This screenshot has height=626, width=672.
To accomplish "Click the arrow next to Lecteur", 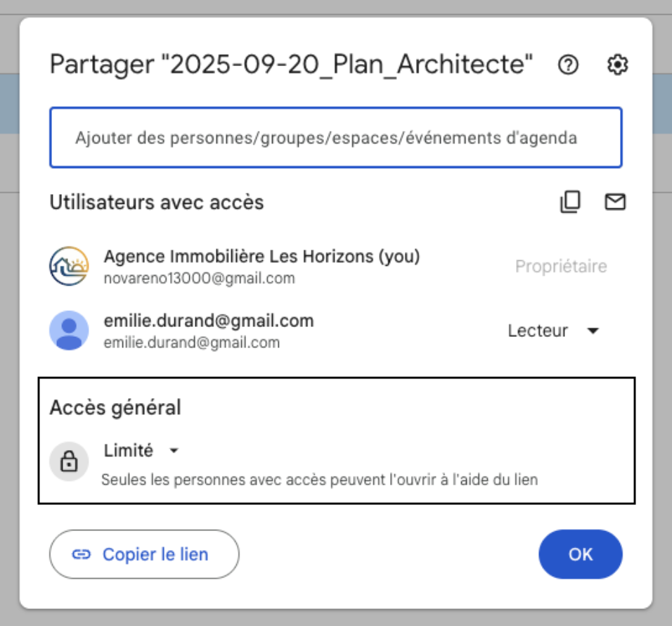I will pos(593,331).
